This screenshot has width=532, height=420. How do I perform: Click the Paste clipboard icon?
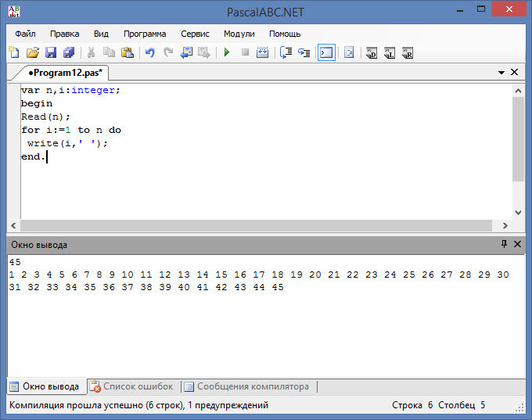click(128, 52)
